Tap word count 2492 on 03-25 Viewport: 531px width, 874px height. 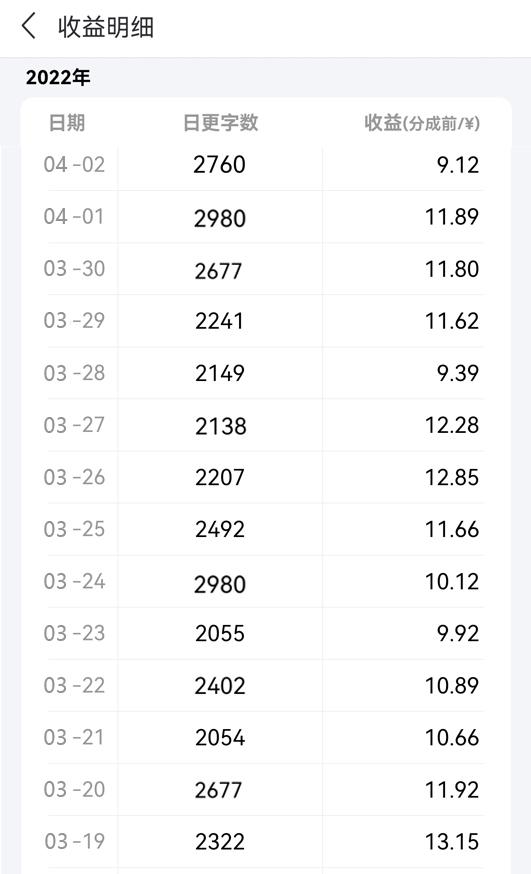tap(220, 529)
